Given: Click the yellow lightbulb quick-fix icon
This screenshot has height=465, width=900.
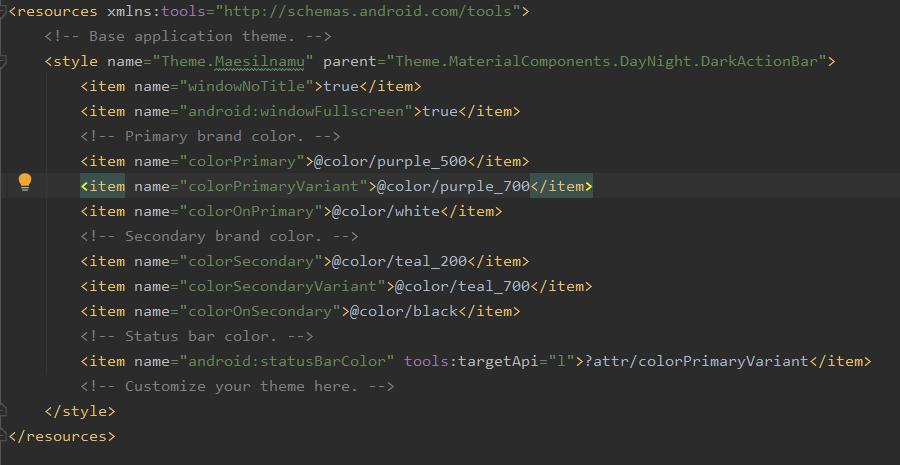Looking at the screenshot, I should 25,183.
